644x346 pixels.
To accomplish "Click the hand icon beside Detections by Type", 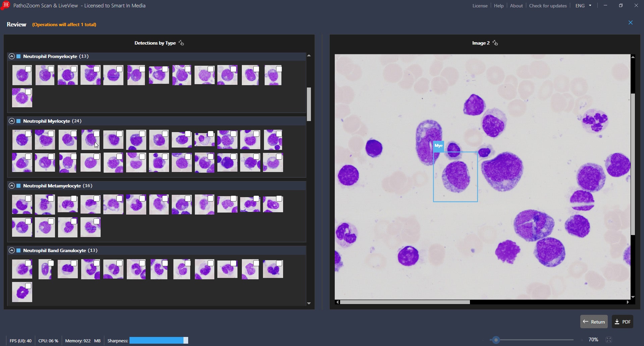I will (x=181, y=43).
